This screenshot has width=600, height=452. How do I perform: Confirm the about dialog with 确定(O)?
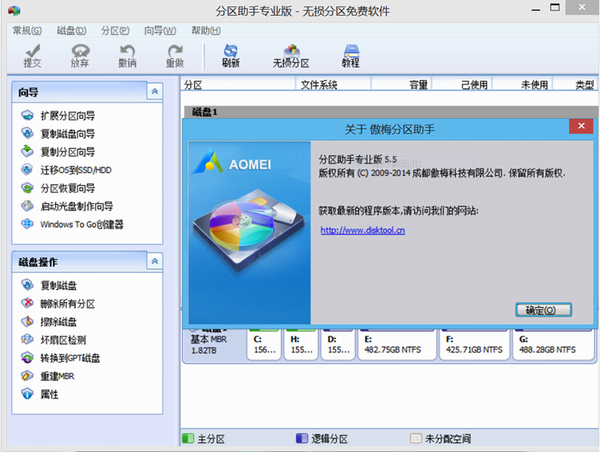(x=543, y=310)
